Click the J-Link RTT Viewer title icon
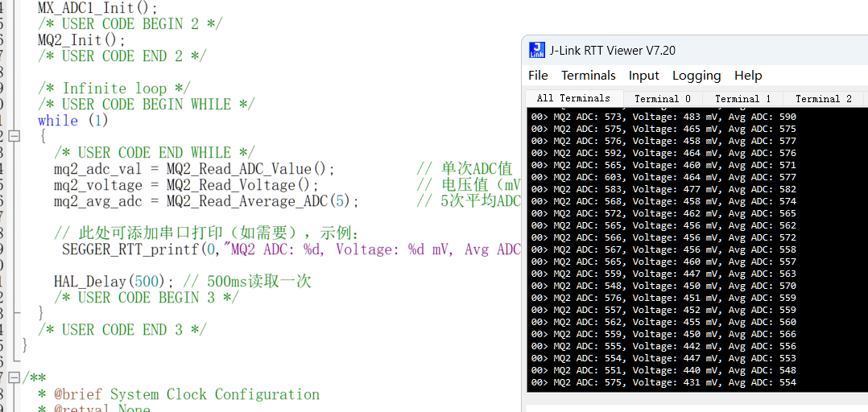This screenshot has width=868, height=412. pyautogui.click(x=537, y=51)
